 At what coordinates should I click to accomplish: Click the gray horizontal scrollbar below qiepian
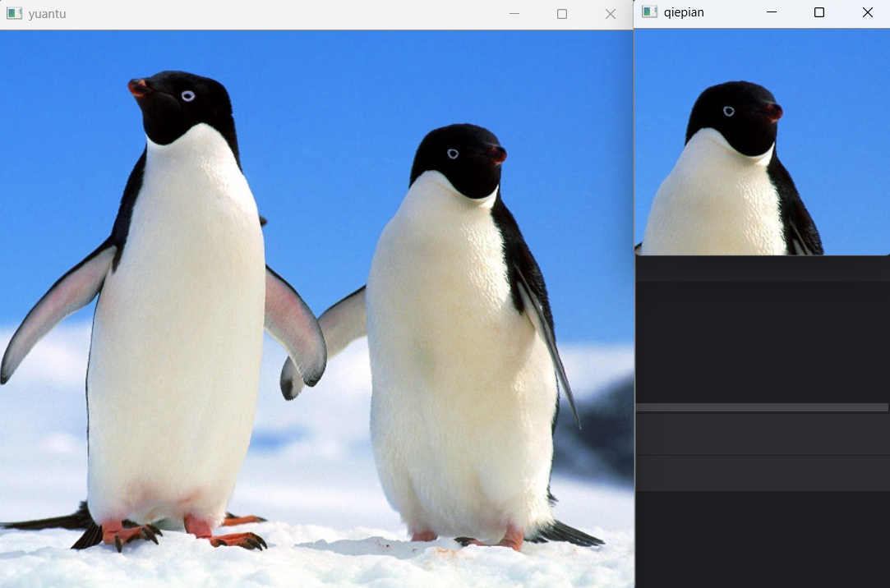(x=762, y=407)
